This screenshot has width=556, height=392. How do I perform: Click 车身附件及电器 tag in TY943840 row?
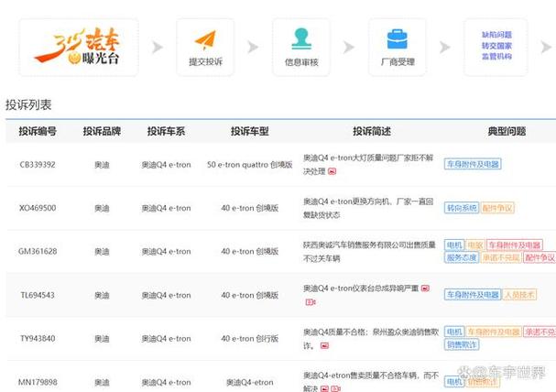[494, 332]
